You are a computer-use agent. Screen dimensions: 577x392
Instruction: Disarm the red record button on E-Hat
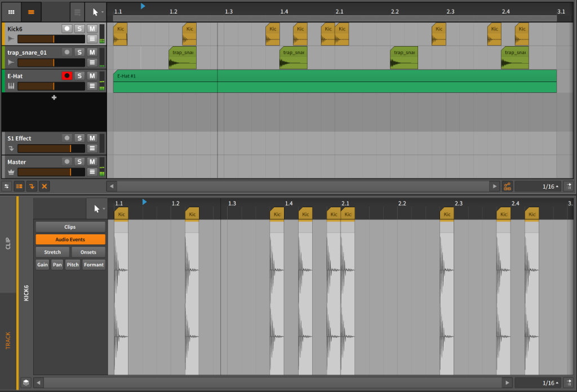pyautogui.click(x=66, y=75)
